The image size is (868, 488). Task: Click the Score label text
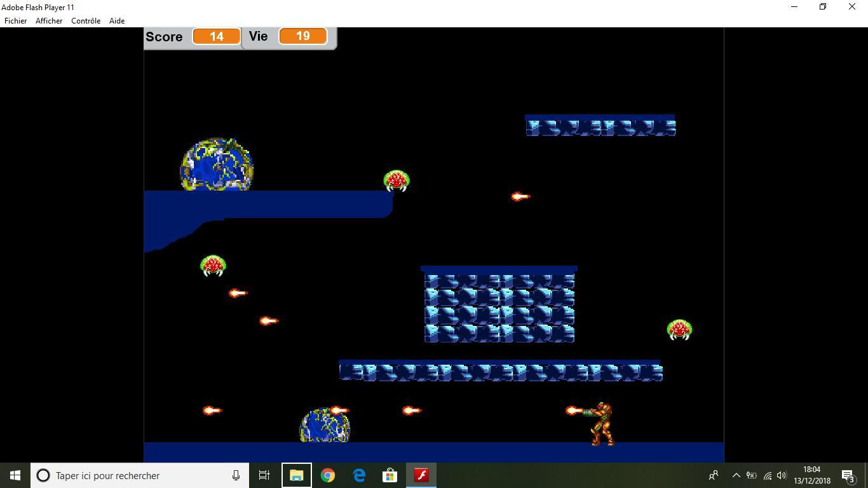[164, 36]
